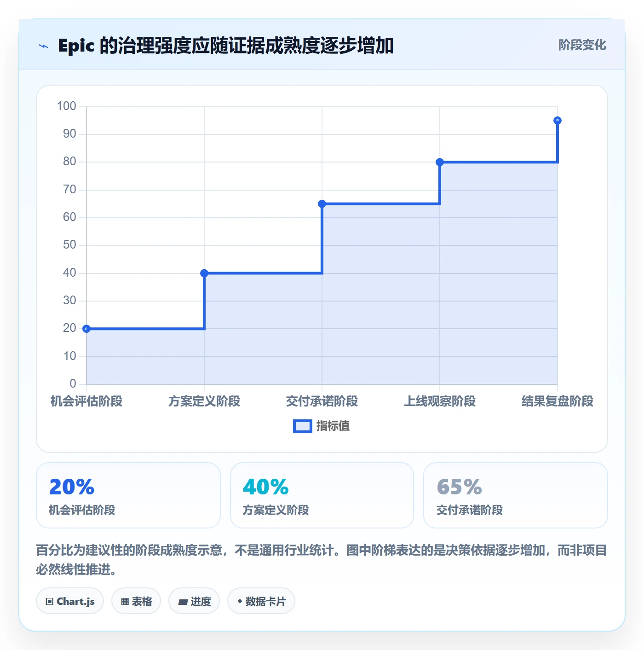Click the y-axis value 50
This screenshot has height=650, width=644.
(x=69, y=245)
